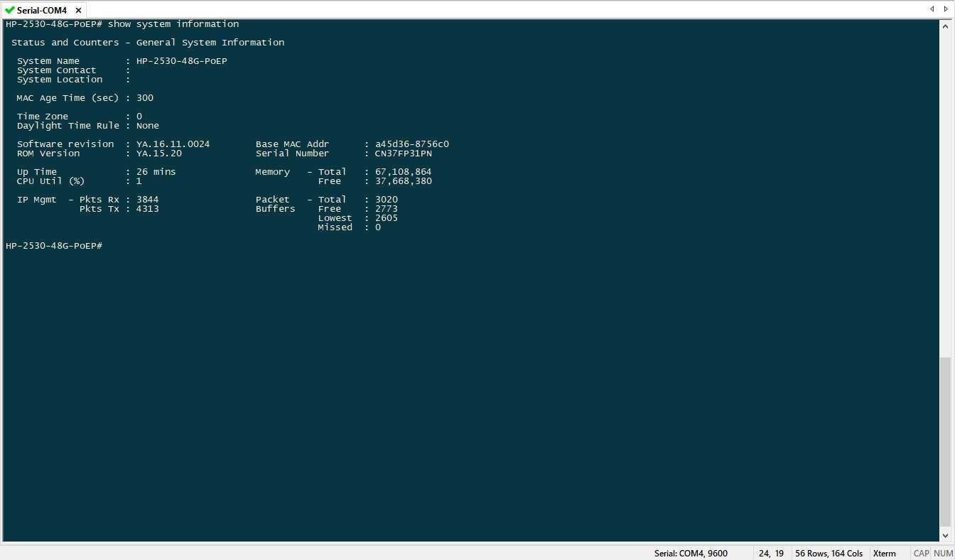
Task: Close the Serial-COM4 tab
Action: 78,11
